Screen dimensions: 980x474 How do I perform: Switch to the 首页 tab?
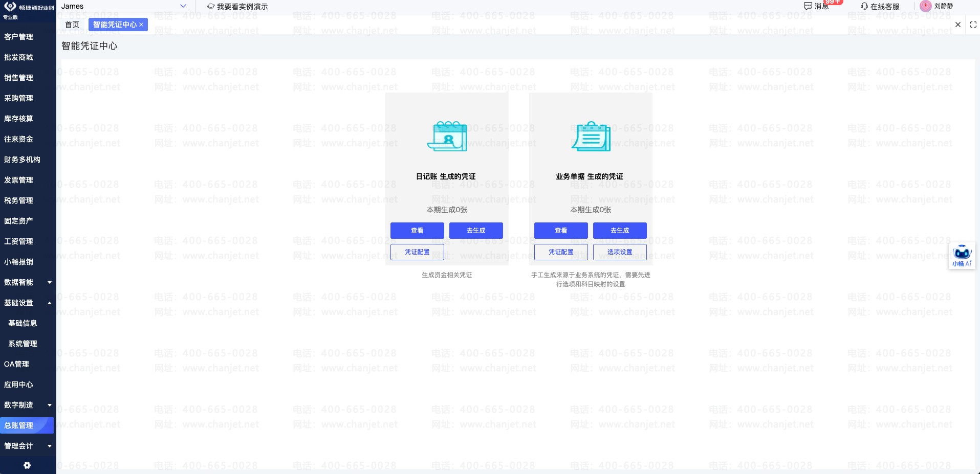coord(72,25)
